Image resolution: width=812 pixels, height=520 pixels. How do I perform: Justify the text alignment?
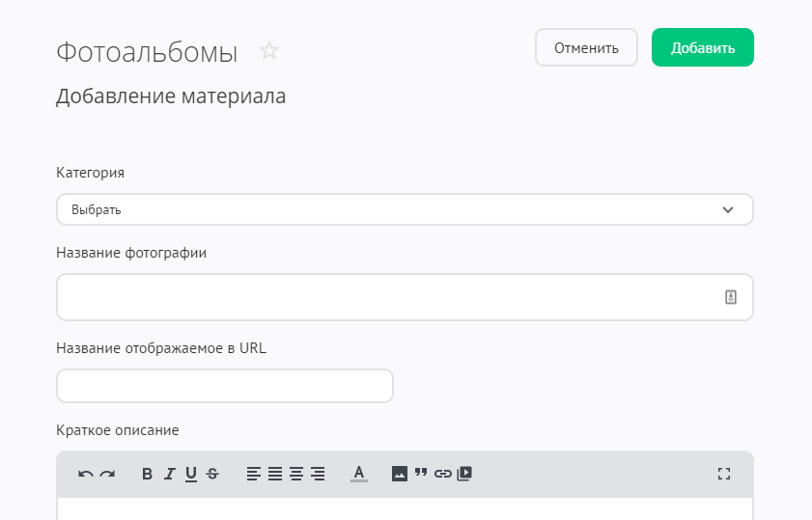[275, 474]
